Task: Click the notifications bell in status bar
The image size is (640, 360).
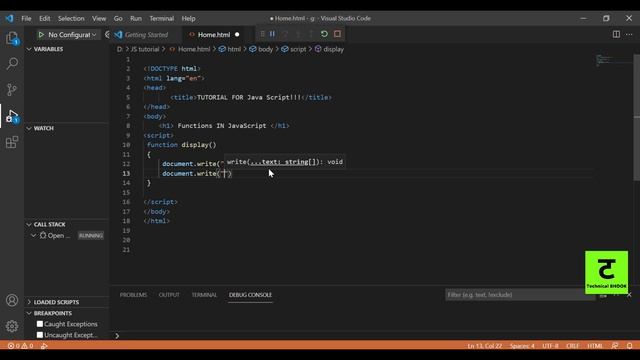Action: click(x=629, y=346)
